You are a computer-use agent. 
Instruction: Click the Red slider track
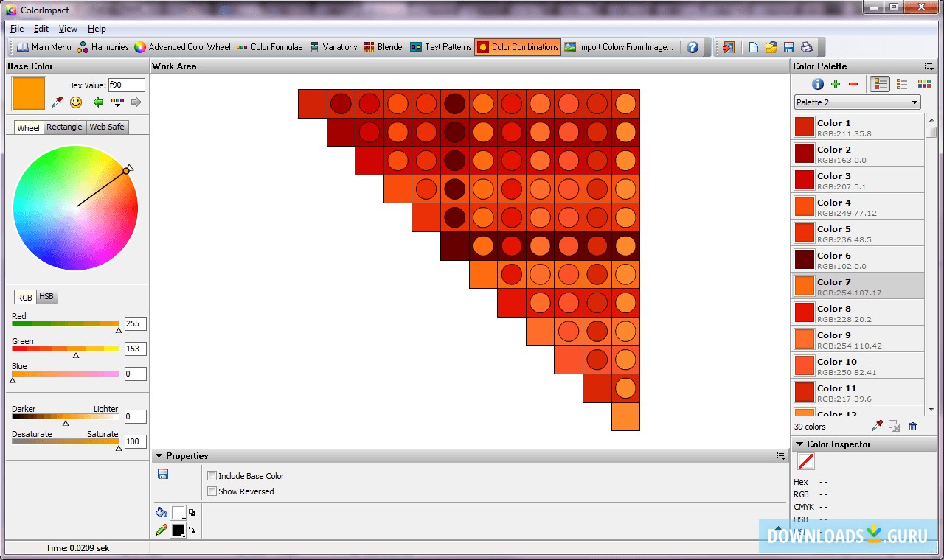tap(65, 323)
